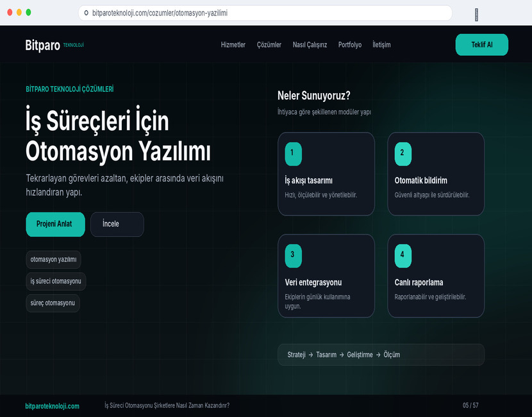The width and height of the screenshot is (532, 417).
Task: Open the Veri entegrasyonu card title
Action: click(x=313, y=282)
